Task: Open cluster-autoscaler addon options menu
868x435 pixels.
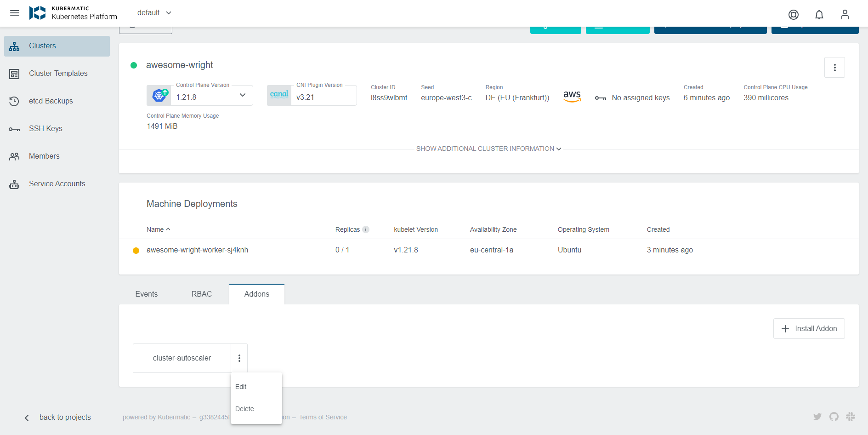Action: point(239,358)
